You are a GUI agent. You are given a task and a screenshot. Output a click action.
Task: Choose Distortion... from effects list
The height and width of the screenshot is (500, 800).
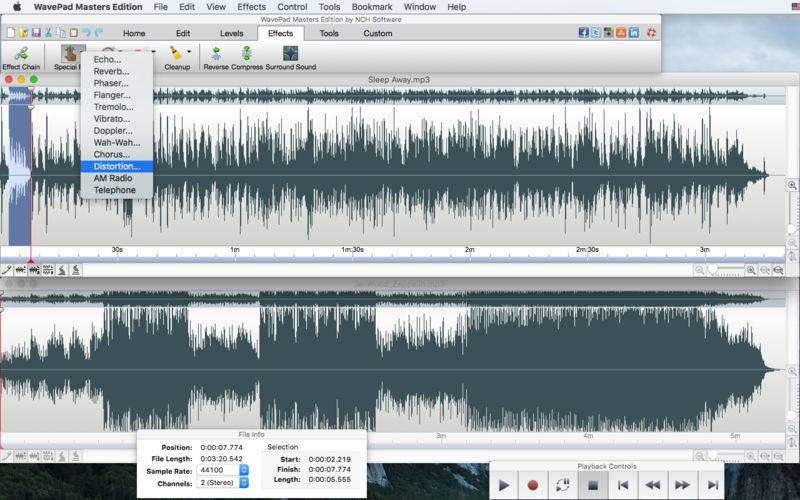pyautogui.click(x=117, y=166)
